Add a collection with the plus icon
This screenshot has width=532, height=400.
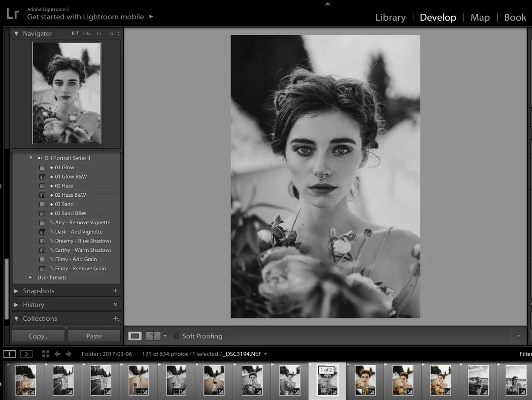point(115,318)
